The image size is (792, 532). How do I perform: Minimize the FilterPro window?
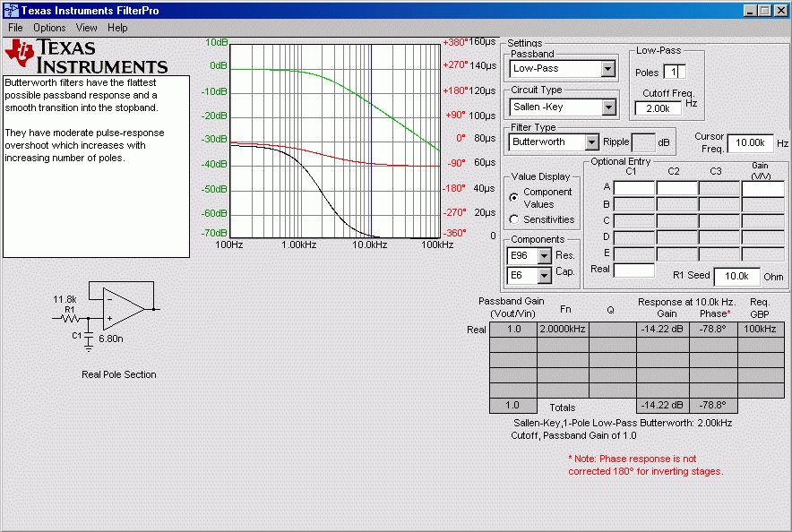[750, 11]
